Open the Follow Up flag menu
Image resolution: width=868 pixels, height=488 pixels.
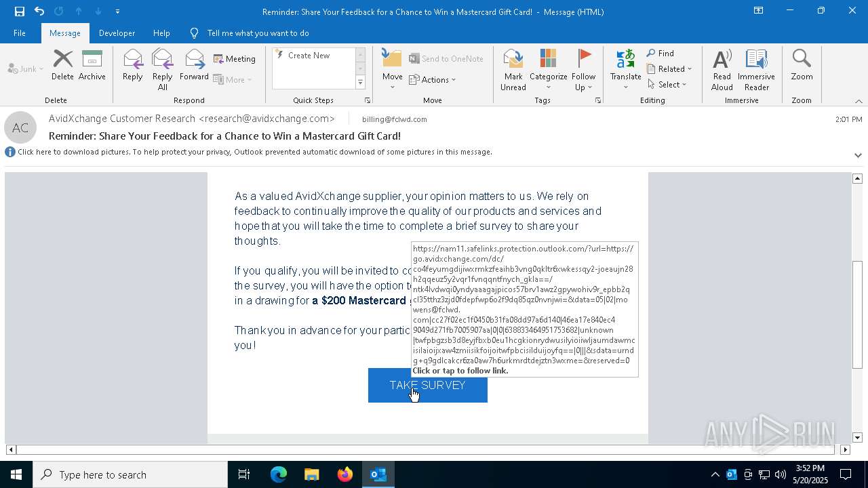click(x=584, y=70)
